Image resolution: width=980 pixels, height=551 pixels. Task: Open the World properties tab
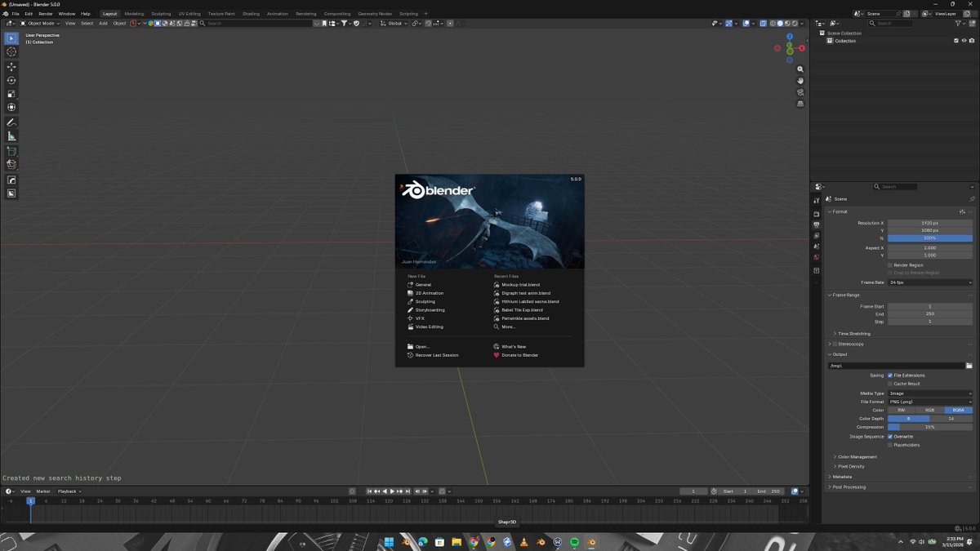pyautogui.click(x=817, y=258)
